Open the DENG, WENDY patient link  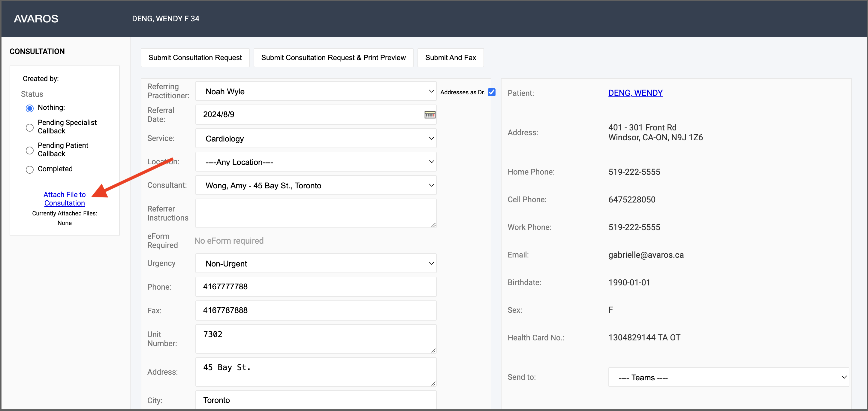click(635, 93)
